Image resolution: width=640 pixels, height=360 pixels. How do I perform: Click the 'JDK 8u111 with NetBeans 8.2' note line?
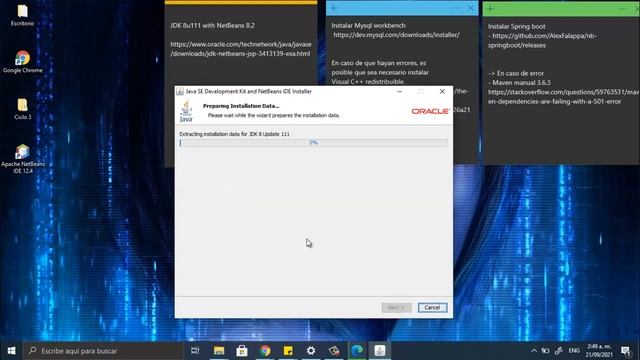click(x=213, y=25)
